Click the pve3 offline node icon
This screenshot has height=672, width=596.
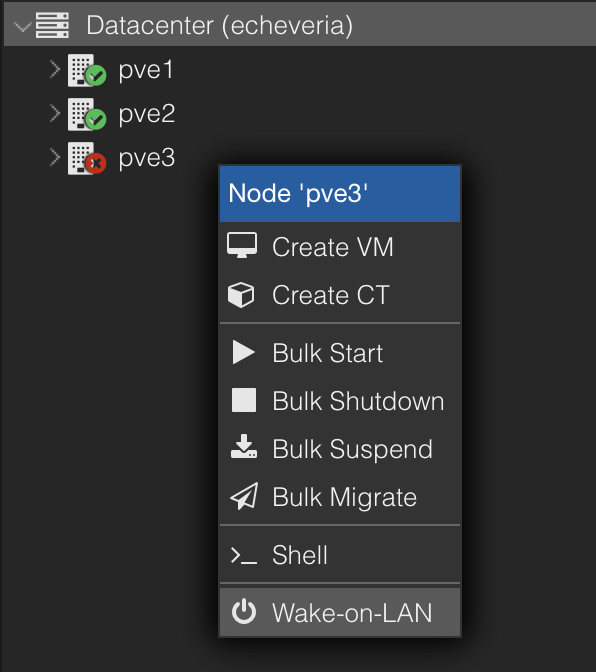(87, 159)
